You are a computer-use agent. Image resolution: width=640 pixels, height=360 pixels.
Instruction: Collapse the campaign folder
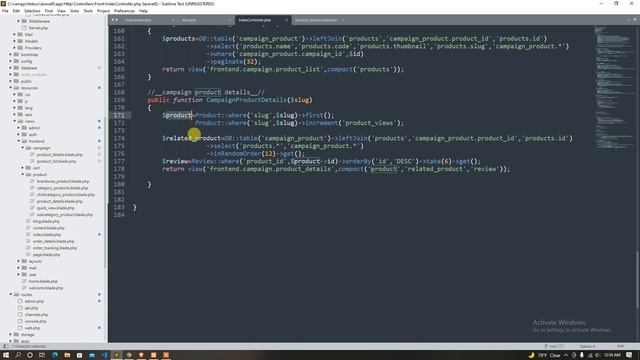22,148
